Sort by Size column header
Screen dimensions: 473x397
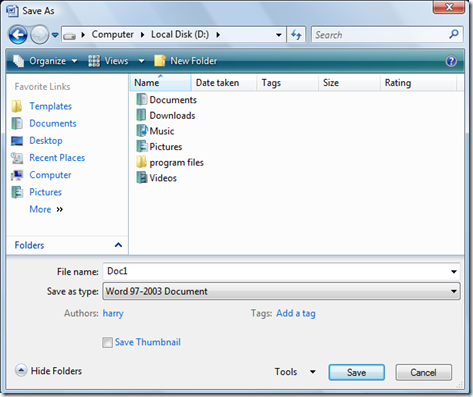(349, 83)
